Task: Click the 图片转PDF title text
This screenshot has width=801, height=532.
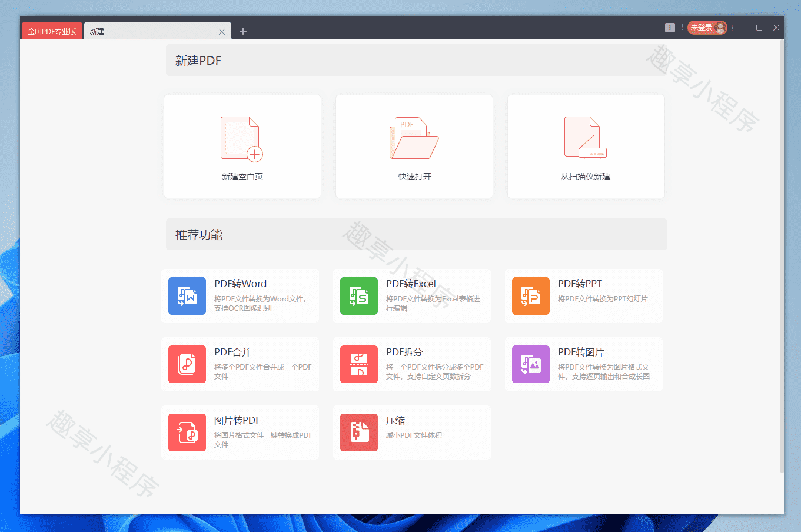Action: (x=237, y=420)
